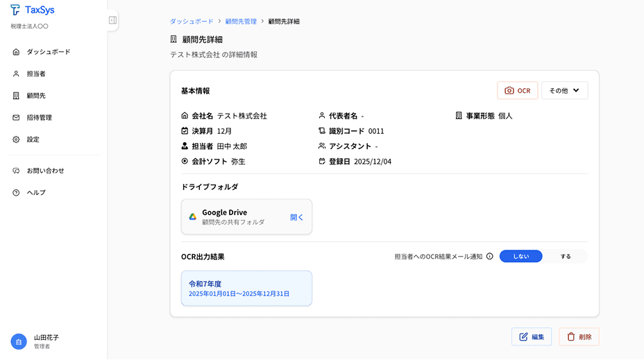This screenshot has height=360, width=644.
Task: Collapse the sidebar with the panel icon
Action: click(x=112, y=20)
